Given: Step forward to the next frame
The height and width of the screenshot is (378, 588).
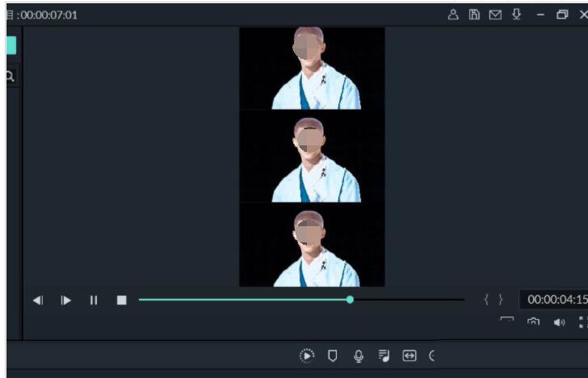Looking at the screenshot, I should coord(66,300).
